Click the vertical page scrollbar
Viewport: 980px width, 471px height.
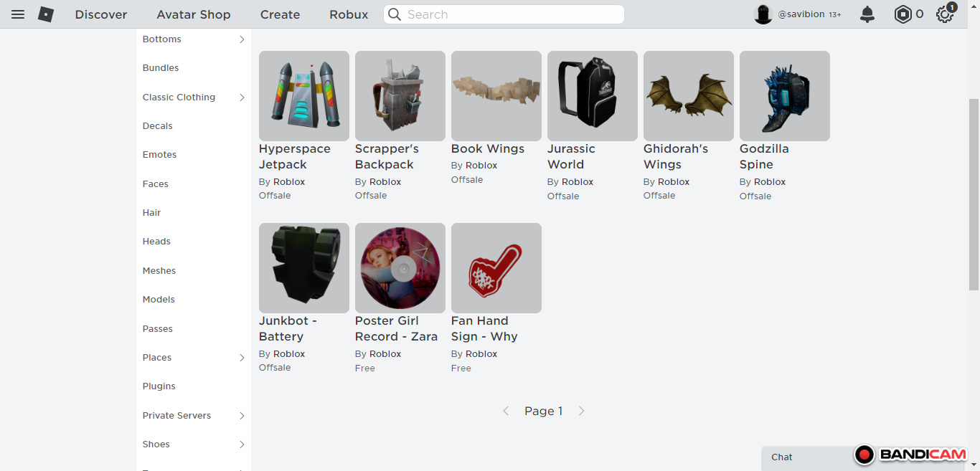974,194
